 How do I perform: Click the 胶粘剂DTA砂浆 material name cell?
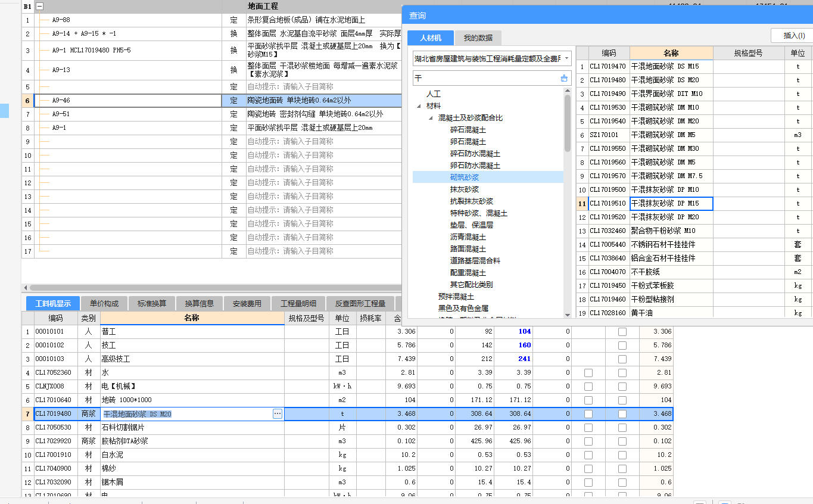[x=192, y=441]
